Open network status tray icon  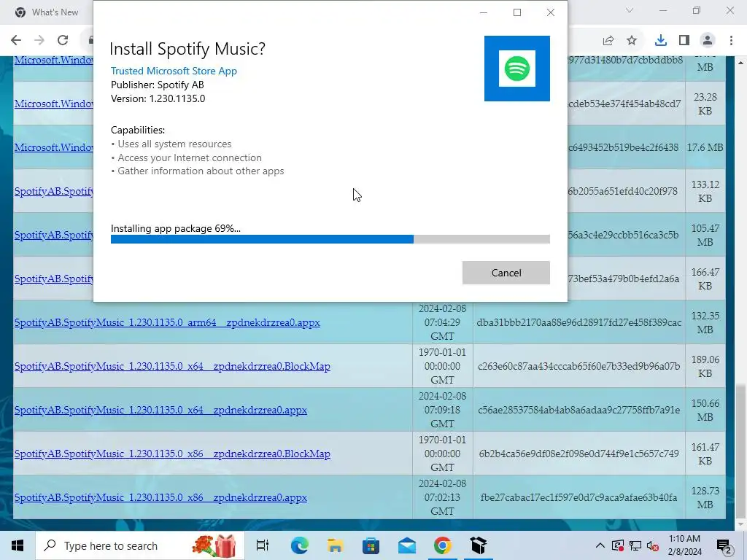[x=635, y=545]
